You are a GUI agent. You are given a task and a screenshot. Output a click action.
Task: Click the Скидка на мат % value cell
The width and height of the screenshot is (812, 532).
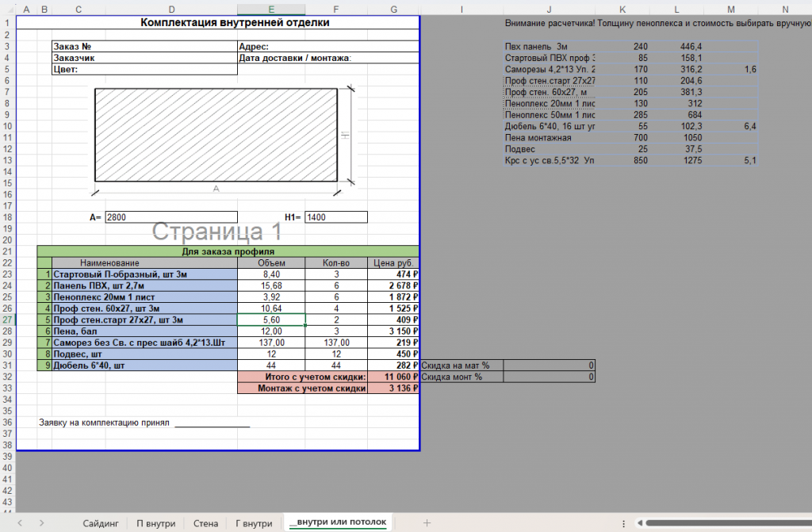(x=549, y=366)
